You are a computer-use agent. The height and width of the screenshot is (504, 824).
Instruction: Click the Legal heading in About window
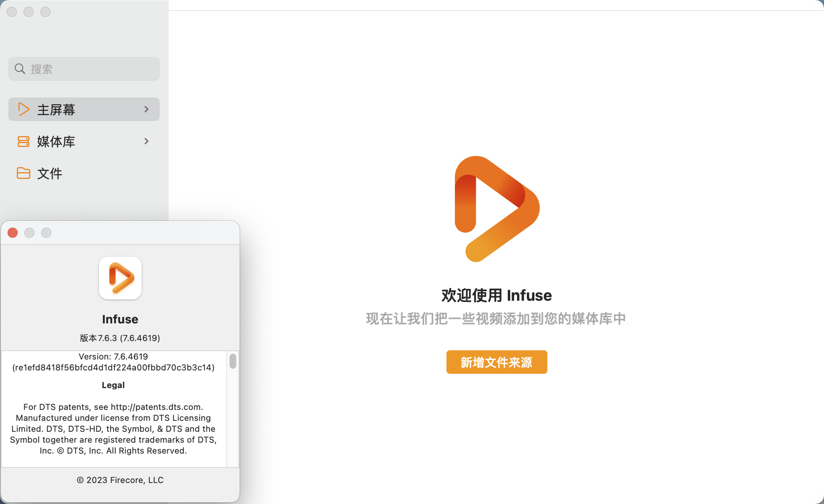click(x=113, y=385)
